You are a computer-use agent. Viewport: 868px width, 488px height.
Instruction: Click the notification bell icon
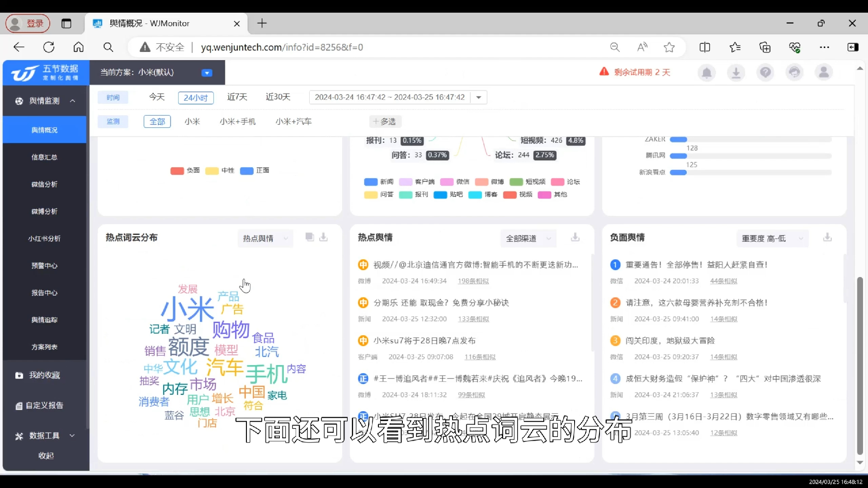(707, 72)
